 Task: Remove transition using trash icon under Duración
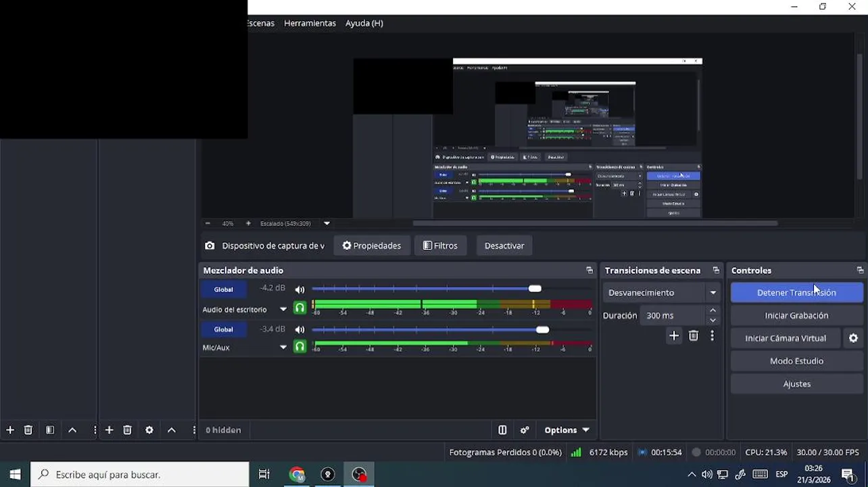pyautogui.click(x=694, y=335)
